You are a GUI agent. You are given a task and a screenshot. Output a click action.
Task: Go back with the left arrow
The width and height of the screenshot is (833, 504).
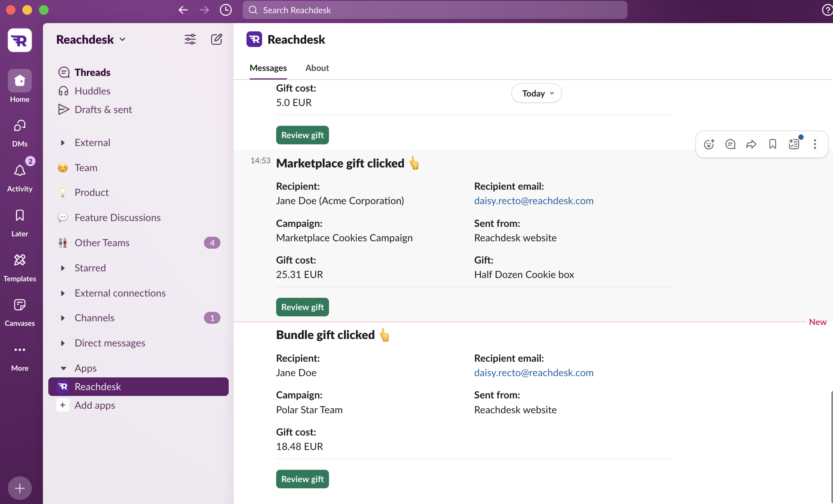183,10
